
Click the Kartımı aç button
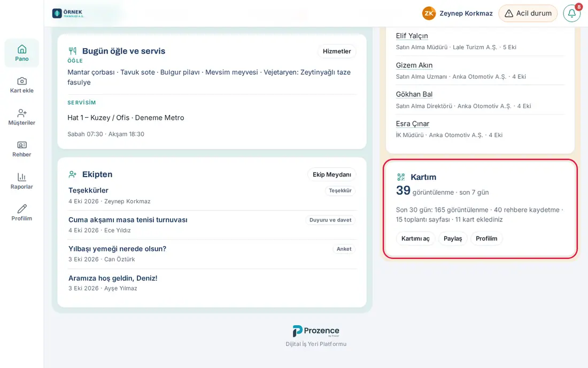tap(415, 239)
